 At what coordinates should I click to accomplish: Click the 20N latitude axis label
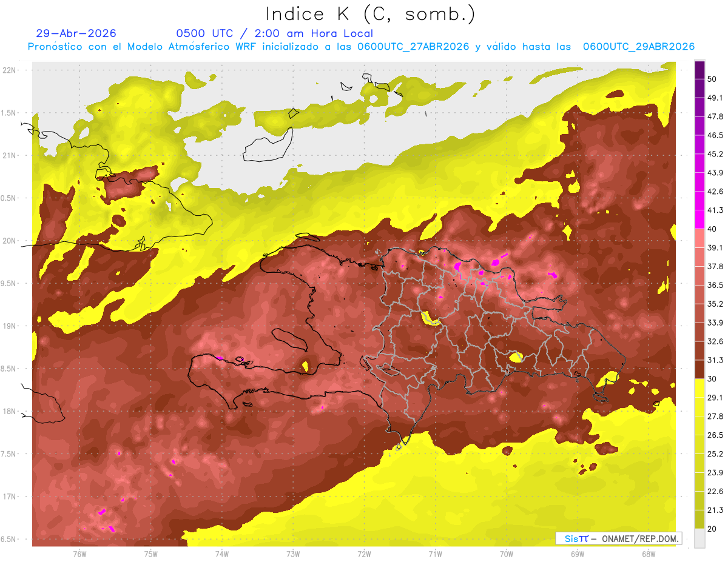click(10, 241)
